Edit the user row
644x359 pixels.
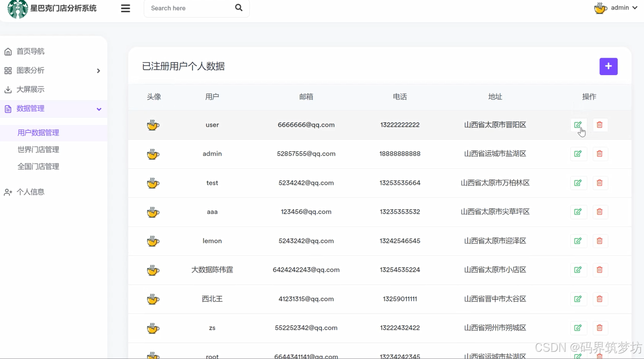click(578, 125)
